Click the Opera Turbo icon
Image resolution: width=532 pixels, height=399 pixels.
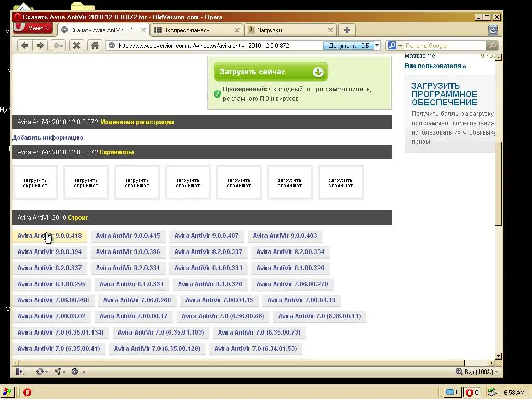pos(75,371)
